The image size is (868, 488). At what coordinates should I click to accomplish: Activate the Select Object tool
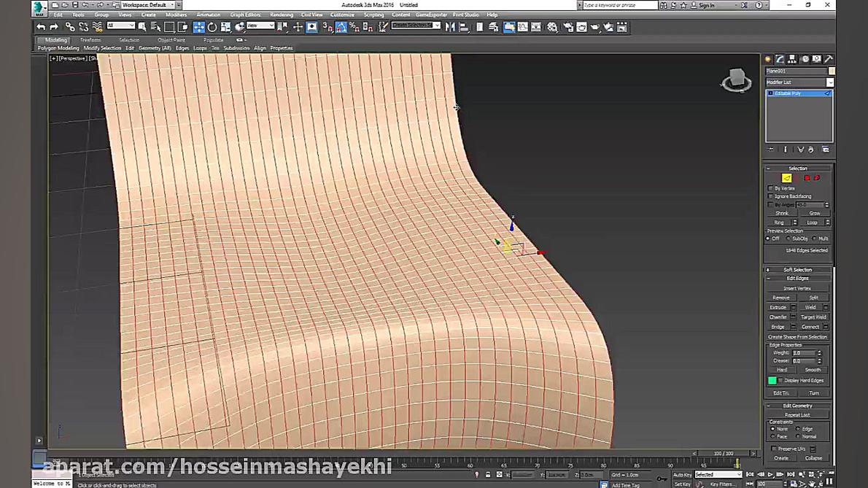[x=142, y=26]
